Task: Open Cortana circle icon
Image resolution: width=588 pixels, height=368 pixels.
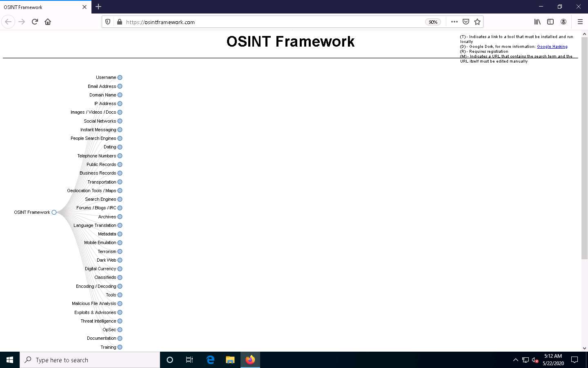Action: click(x=170, y=360)
